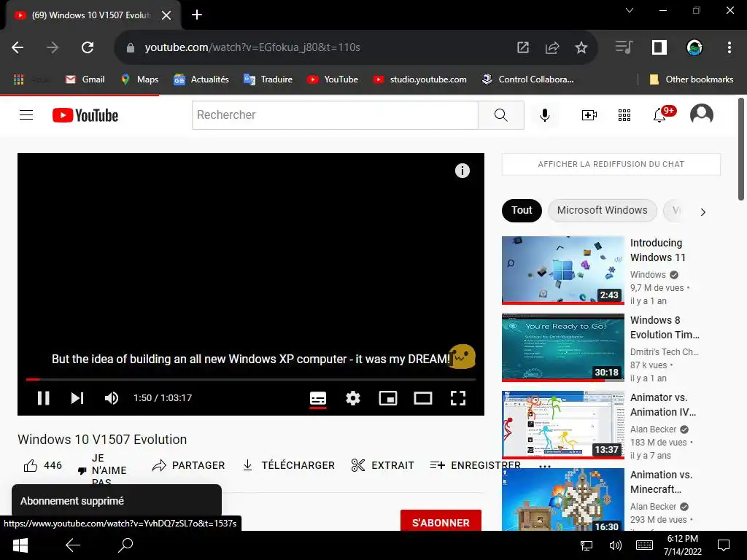Open the Chrome profile avatar
The height and width of the screenshot is (560, 747).
coord(694,47)
